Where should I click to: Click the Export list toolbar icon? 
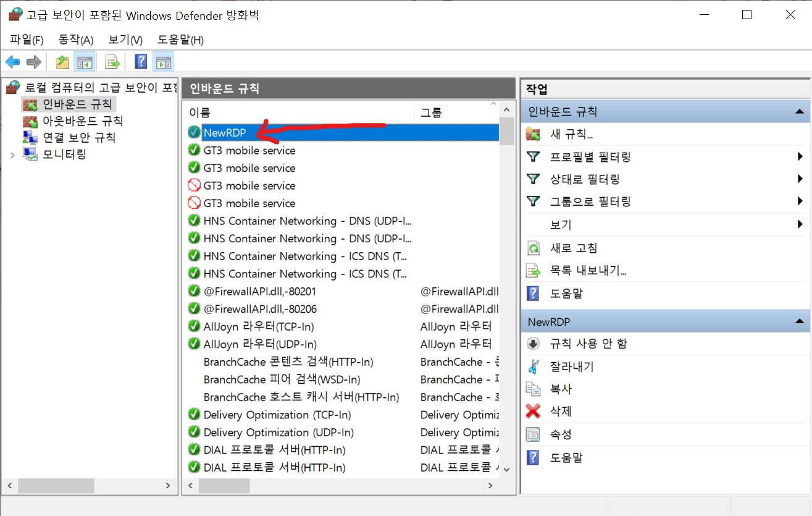click(x=112, y=62)
